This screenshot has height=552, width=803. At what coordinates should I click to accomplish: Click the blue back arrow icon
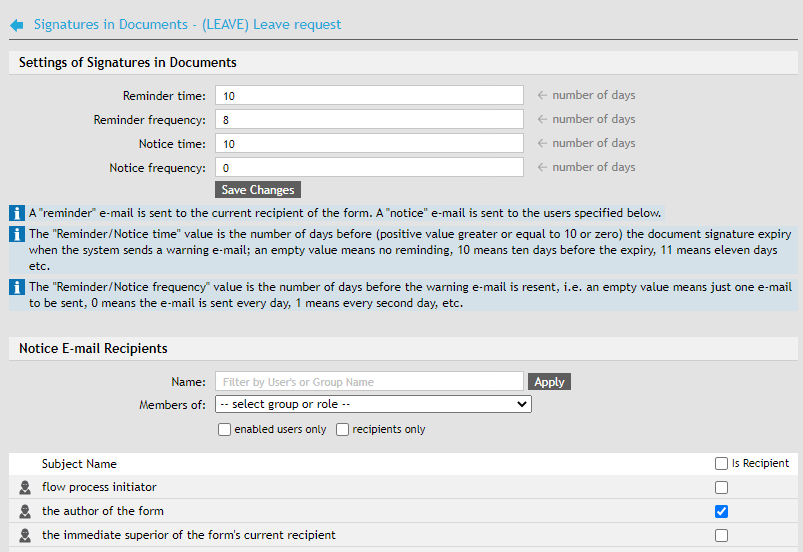tap(17, 24)
